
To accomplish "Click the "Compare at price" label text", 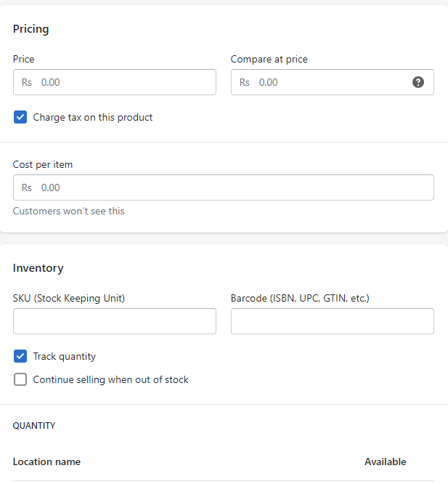I will (x=269, y=59).
